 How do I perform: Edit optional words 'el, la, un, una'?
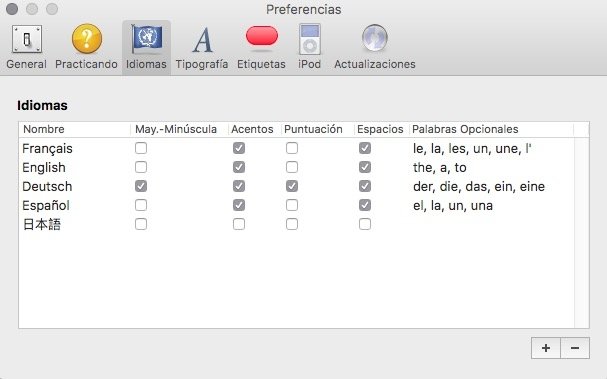click(x=453, y=206)
